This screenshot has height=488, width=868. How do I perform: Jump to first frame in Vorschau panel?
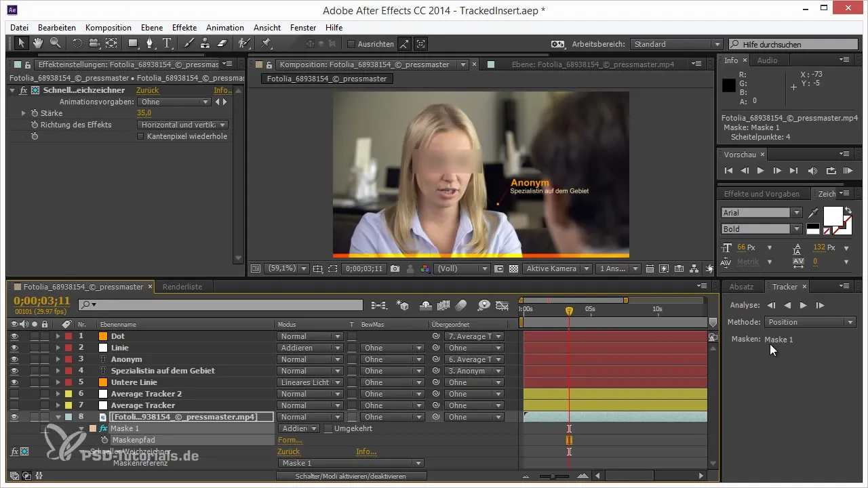(728, 170)
